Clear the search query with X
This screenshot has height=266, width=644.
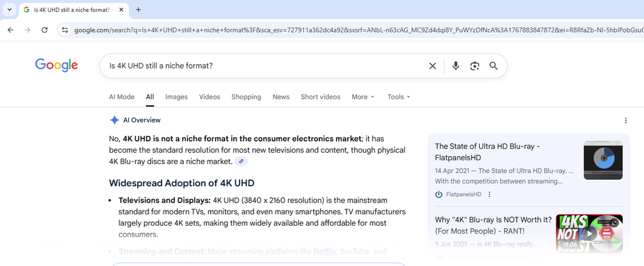[433, 65]
